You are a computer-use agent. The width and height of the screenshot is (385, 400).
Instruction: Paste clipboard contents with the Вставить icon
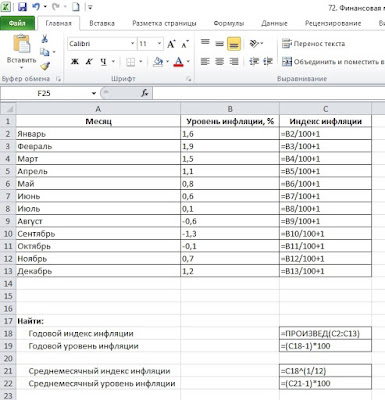22,44
